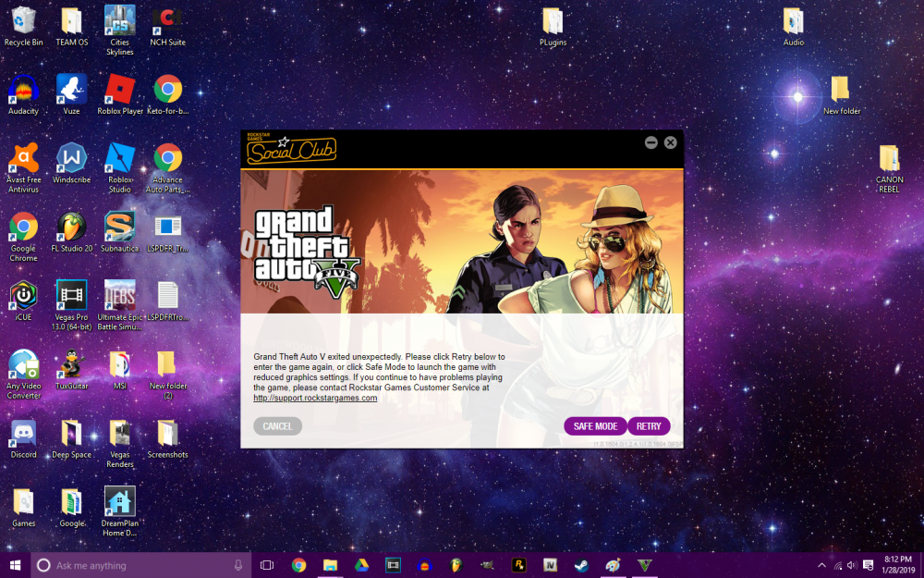Open Steam from the taskbar
The image size is (924, 578).
point(580,565)
